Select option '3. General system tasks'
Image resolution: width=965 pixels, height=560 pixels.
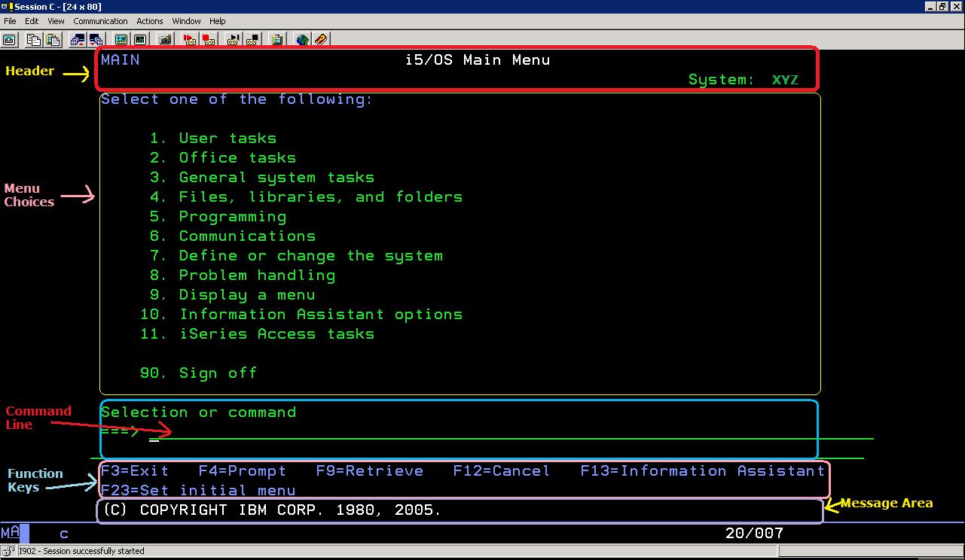pyautogui.click(x=262, y=178)
